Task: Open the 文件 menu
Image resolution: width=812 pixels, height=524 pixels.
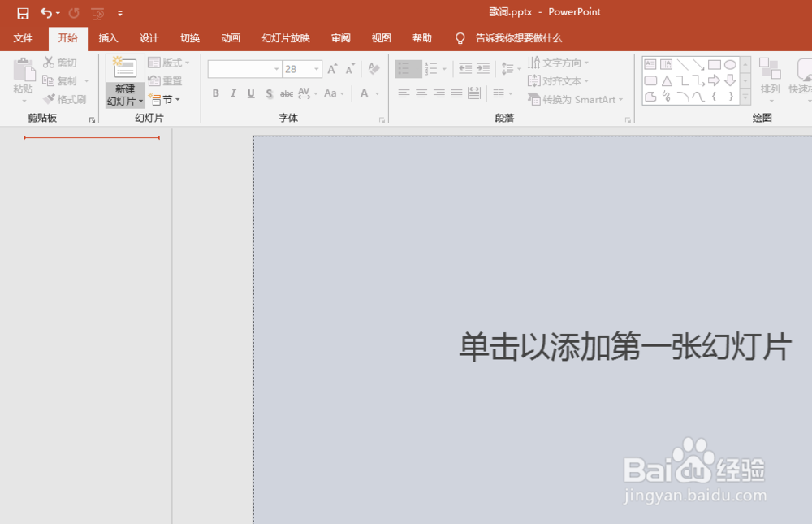Action: coord(24,38)
